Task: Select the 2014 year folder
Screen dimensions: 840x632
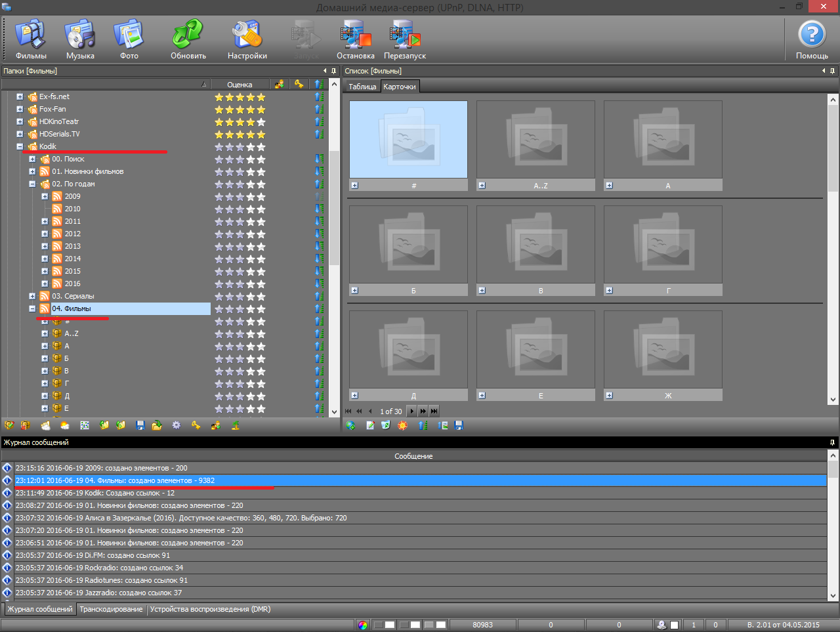Action: [72, 259]
